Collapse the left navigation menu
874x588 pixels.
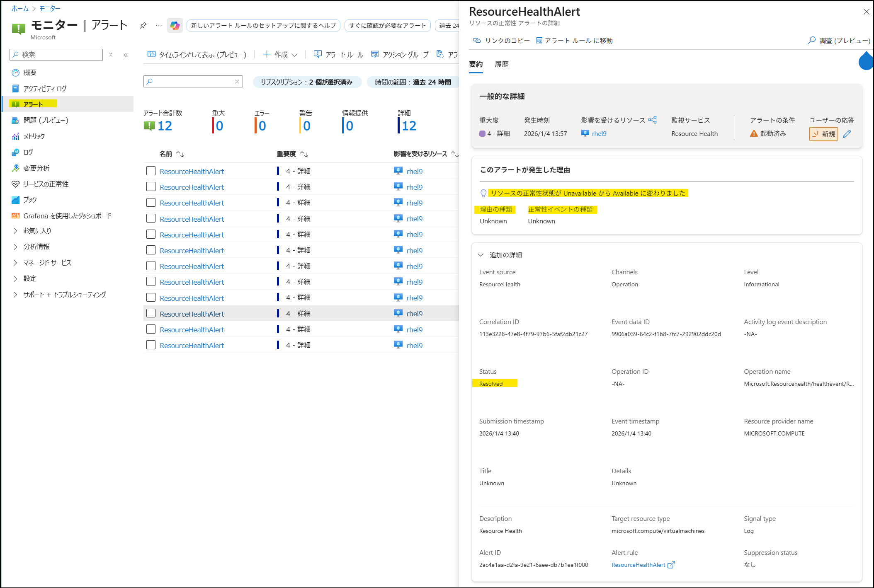pyautogui.click(x=125, y=55)
